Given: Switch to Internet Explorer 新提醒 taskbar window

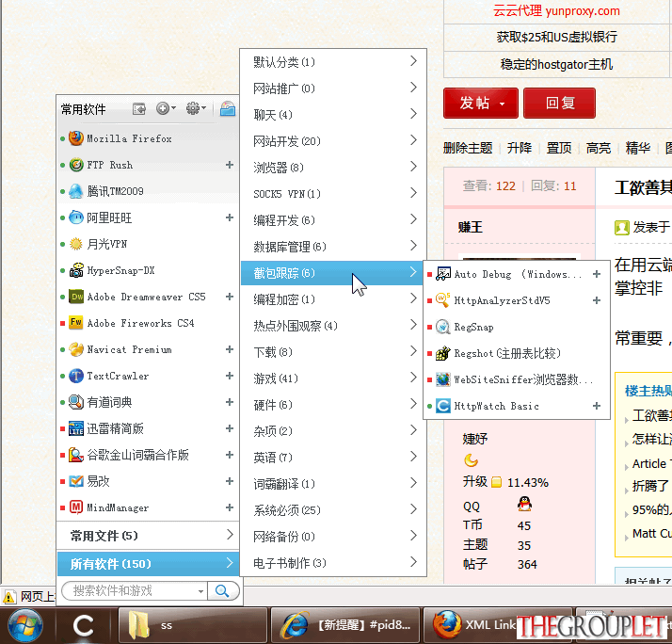Looking at the screenshot, I should (345, 625).
